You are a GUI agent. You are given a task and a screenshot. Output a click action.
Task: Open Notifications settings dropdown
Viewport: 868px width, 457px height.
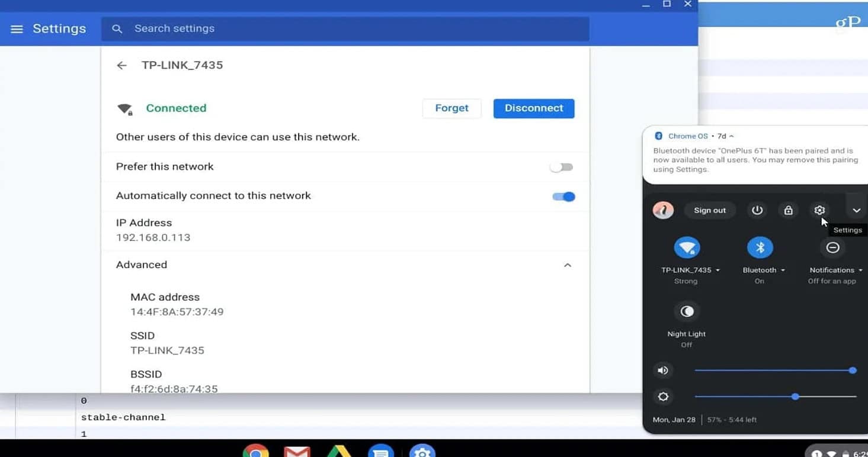point(835,270)
